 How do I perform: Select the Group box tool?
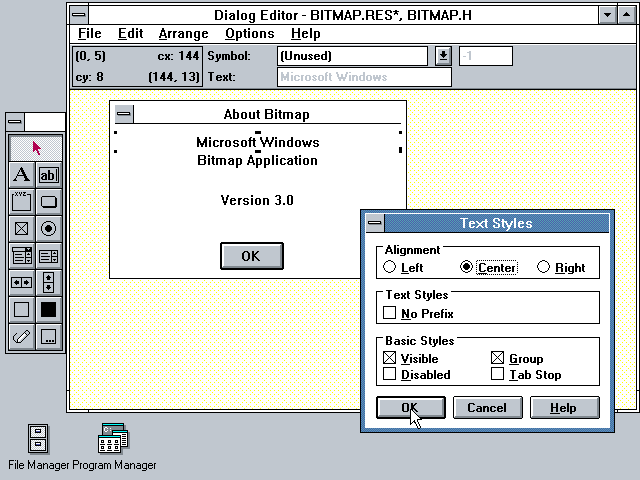pos(22,202)
